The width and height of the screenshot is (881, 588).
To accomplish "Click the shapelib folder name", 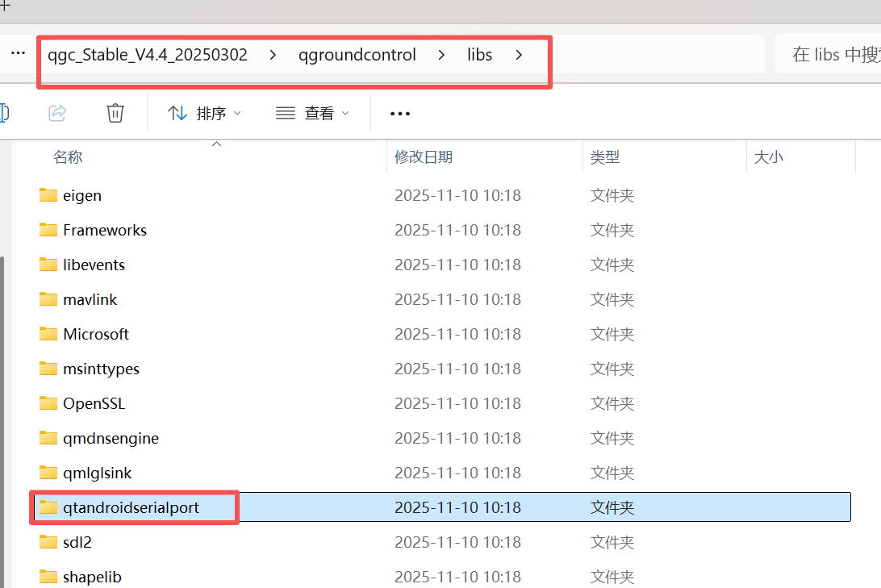I will [92, 578].
